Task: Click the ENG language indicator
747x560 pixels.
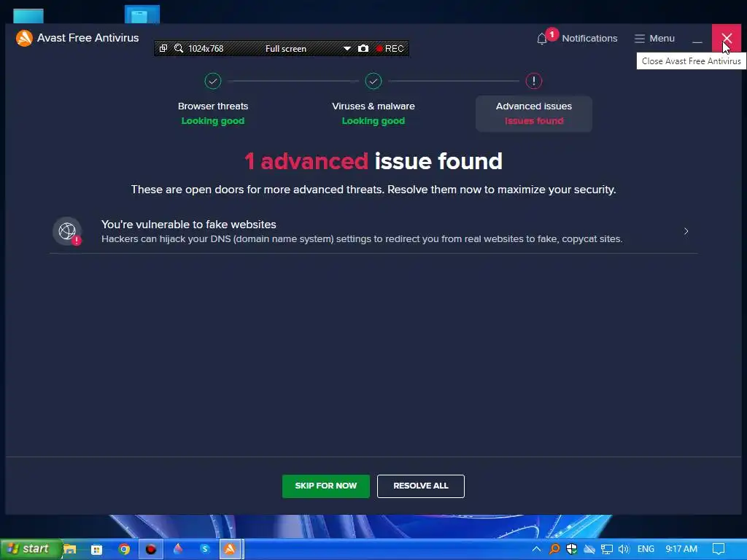Action: 646,549
